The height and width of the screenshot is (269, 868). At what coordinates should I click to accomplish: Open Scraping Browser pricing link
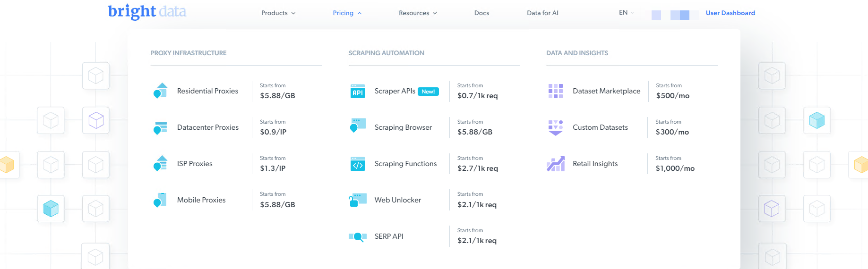tap(403, 127)
